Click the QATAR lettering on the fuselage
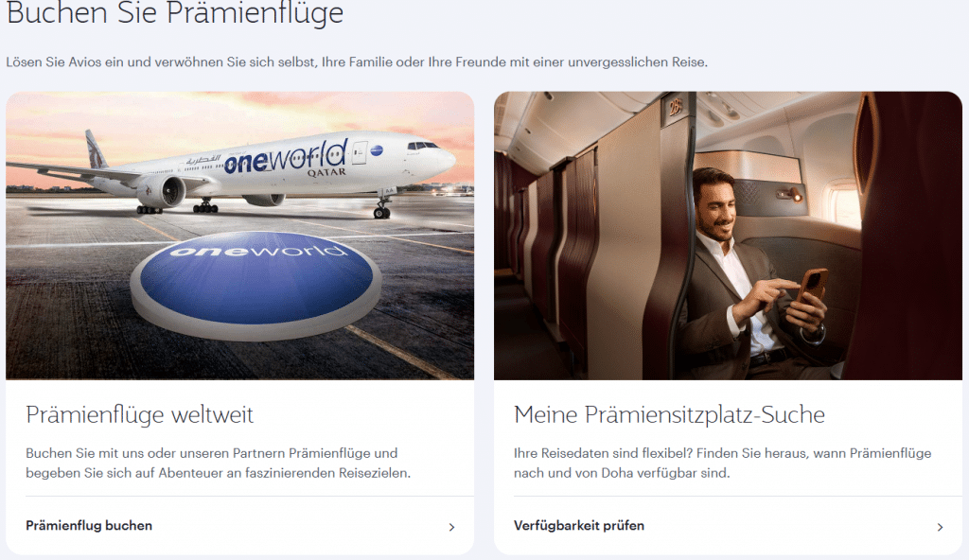This screenshot has height=560, width=969. (x=326, y=172)
